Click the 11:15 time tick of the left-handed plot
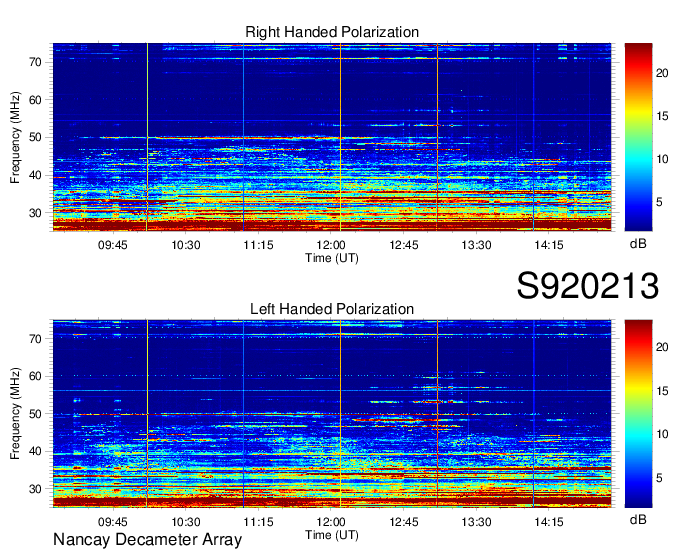The image size is (680, 552). tap(258, 522)
